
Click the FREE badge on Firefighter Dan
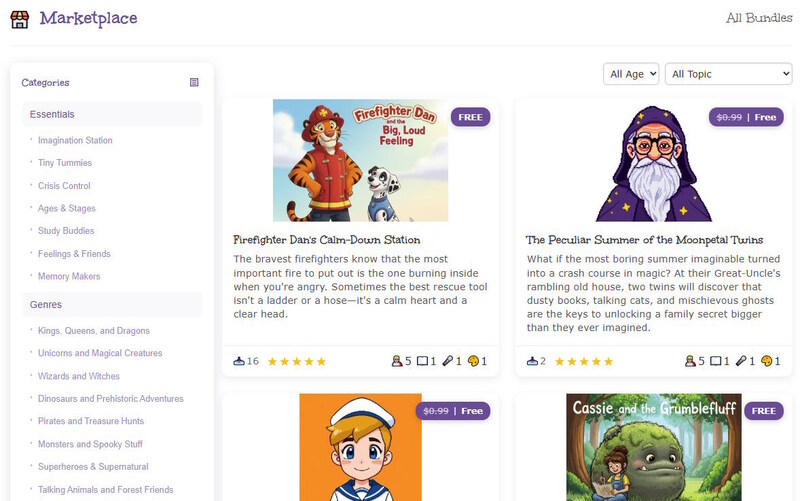click(x=470, y=117)
